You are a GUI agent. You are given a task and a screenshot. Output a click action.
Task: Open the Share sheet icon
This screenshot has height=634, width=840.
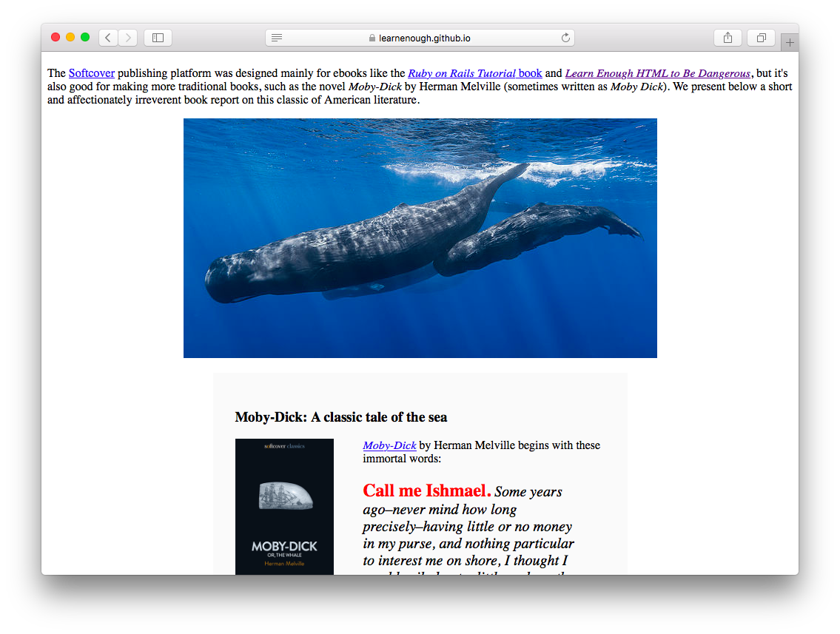(x=728, y=38)
